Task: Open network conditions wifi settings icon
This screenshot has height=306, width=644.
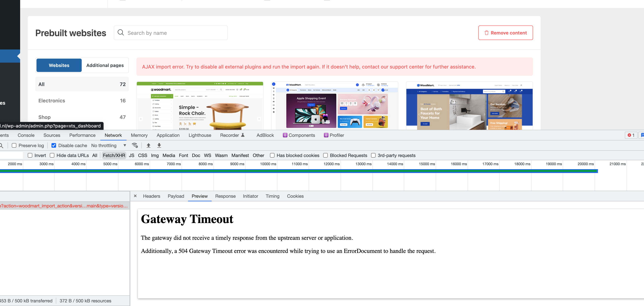Action: pyautogui.click(x=135, y=145)
